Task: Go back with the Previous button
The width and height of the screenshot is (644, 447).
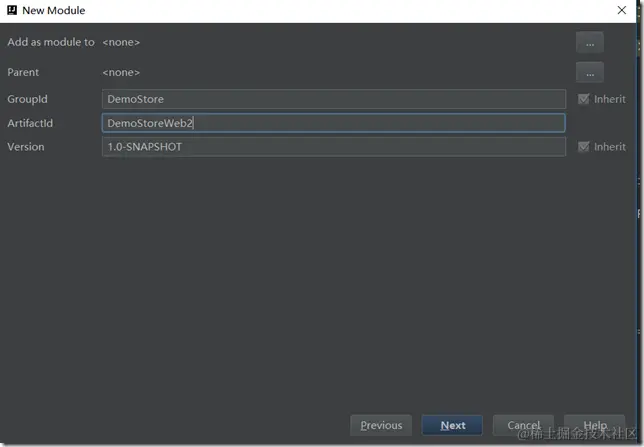Action: pos(381,425)
